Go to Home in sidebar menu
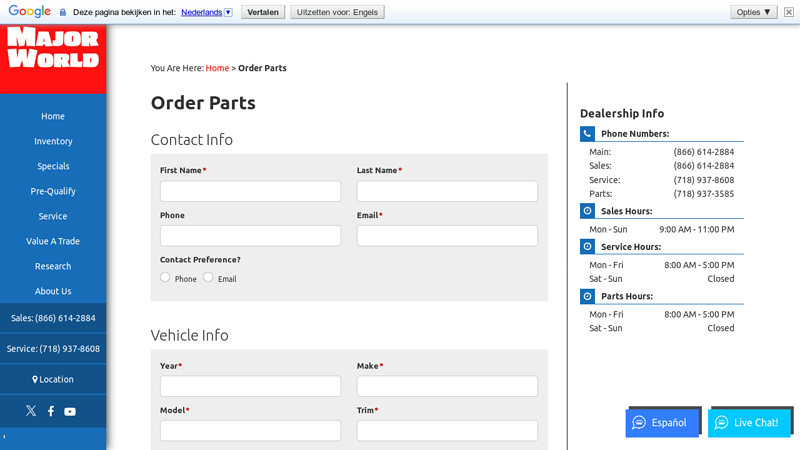 click(53, 116)
